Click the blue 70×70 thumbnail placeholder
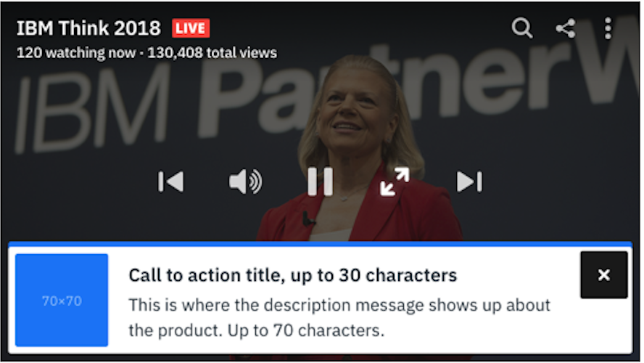644x363 pixels. pyautogui.click(x=62, y=300)
